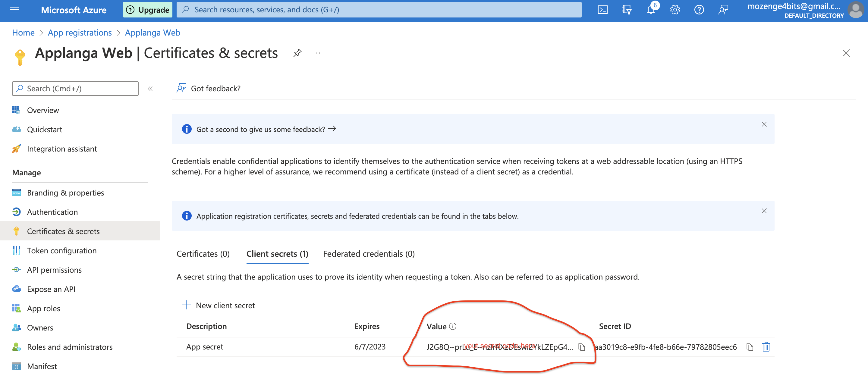Follow the Got a second feedback link

pyautogui.click(x=266, y=129)
